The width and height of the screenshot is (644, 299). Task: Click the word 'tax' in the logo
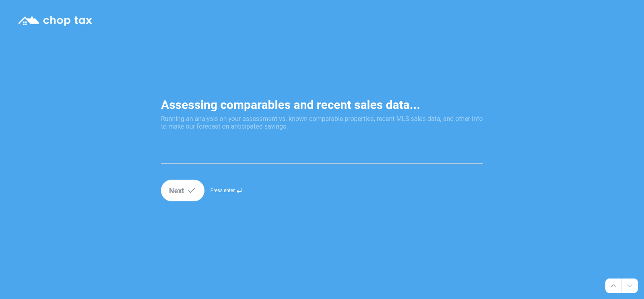(83, 20)
